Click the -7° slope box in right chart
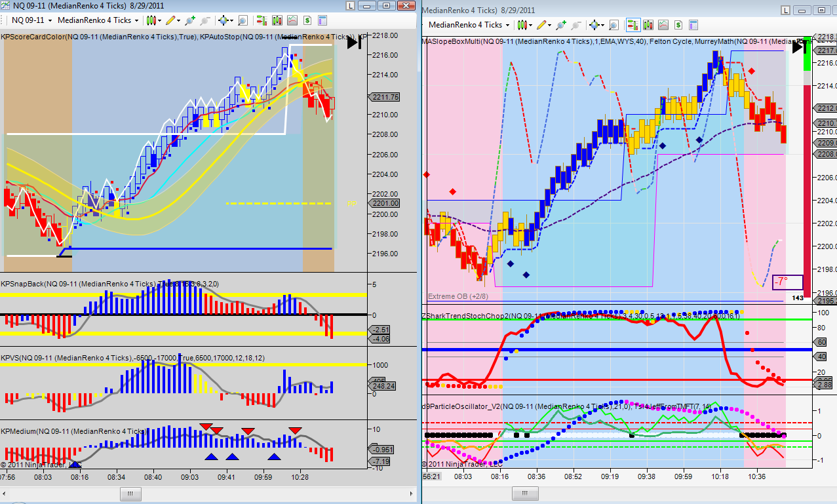This screenshot has height=504, width=837. tap(787, 282)
